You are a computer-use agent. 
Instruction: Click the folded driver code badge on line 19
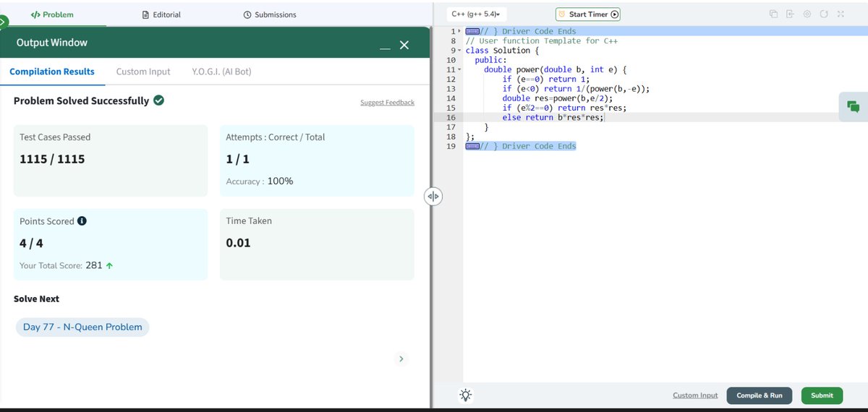pyautogui.click(x=472, y=146)
